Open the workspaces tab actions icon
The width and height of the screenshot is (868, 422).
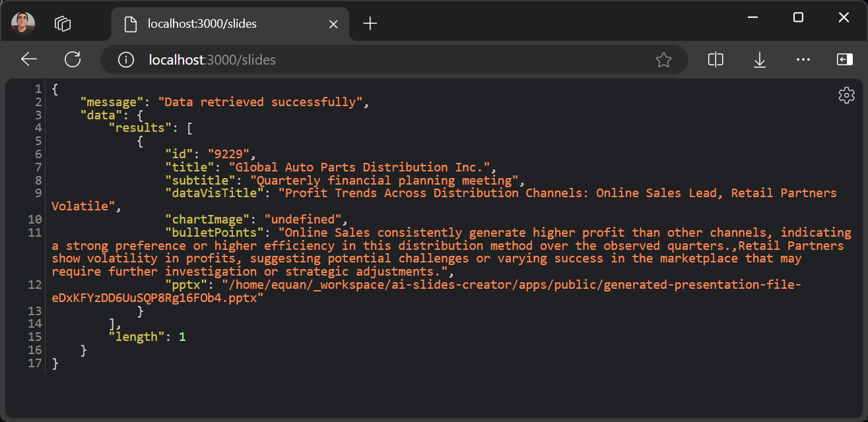click(63, 24)
